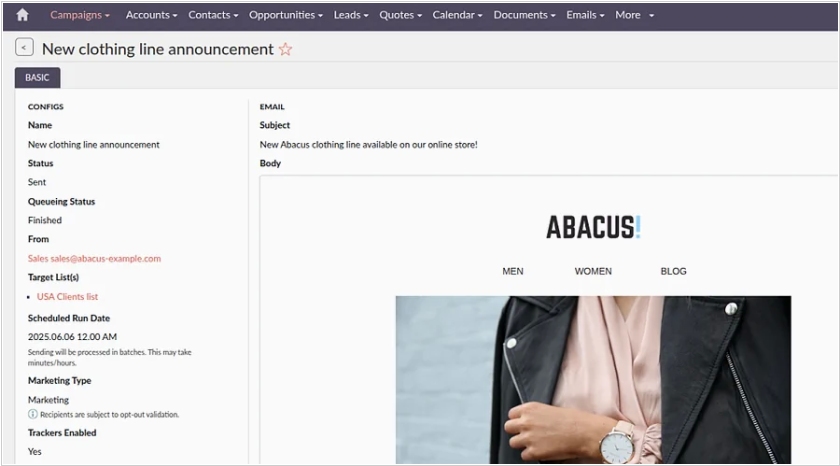Click WOMEN in email navigation

pyautogui.click(x=593, y=271)
